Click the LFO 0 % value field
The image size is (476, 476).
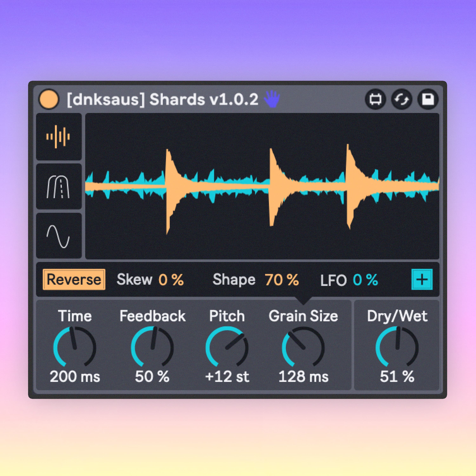pyautogui.click(x=365, y=280)
